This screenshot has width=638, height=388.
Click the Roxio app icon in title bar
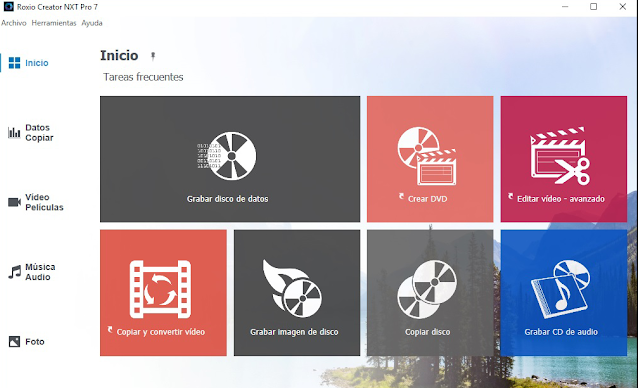[9, 7]
